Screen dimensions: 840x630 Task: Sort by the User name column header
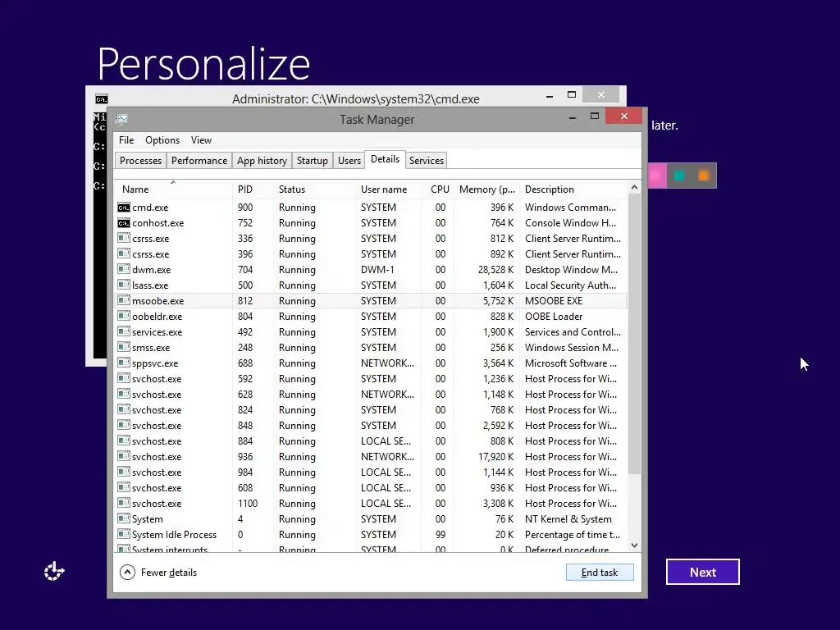click(x=388, y=189)
